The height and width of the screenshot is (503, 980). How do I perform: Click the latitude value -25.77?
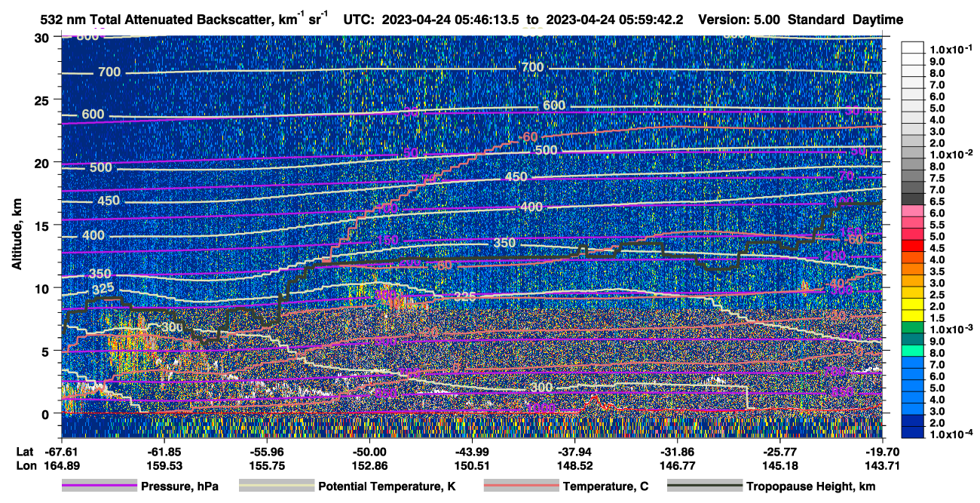coord(779,451)
